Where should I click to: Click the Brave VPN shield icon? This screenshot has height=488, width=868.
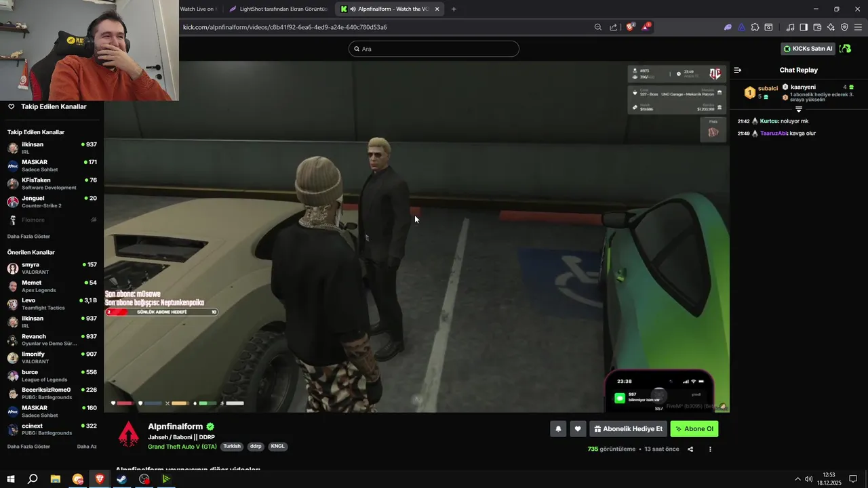tap(844, 27)
